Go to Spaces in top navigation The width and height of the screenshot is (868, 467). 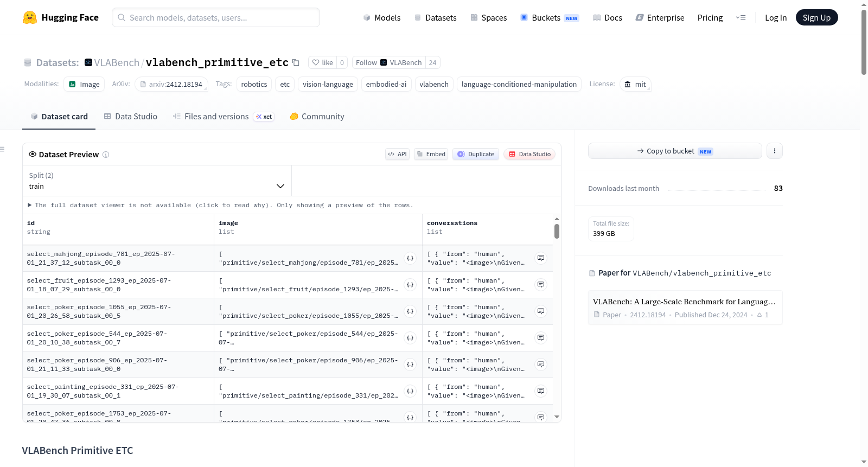click(x=488, y=17)
